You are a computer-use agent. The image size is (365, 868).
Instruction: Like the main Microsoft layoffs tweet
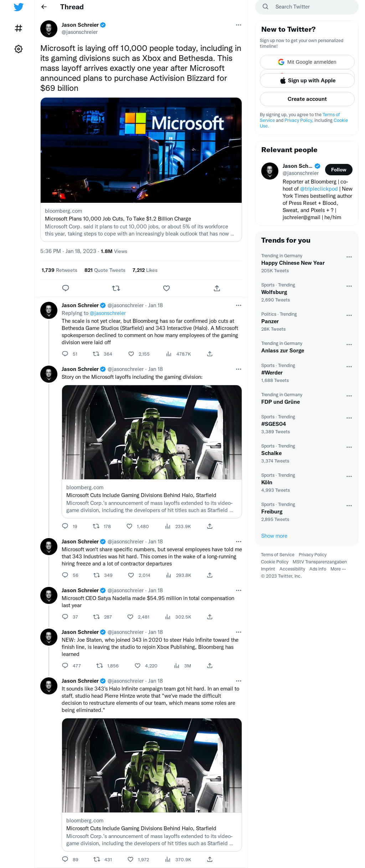pos(166,288)
